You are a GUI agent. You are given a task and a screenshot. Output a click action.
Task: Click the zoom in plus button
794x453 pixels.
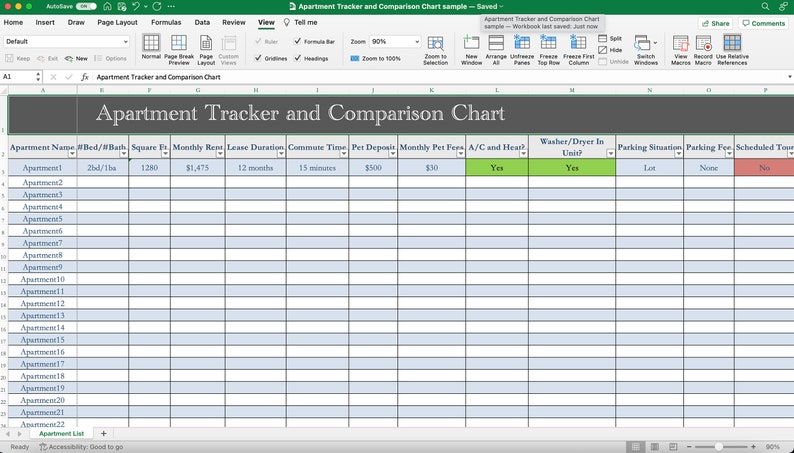tap(753, 447)
